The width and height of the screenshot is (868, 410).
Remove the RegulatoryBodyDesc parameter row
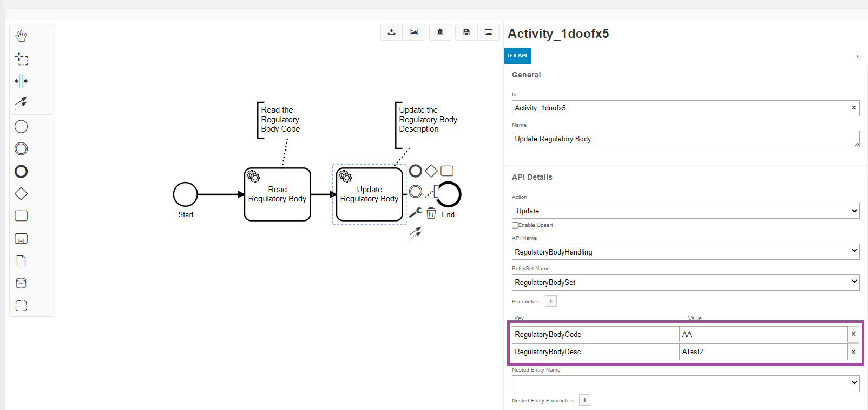853,352
